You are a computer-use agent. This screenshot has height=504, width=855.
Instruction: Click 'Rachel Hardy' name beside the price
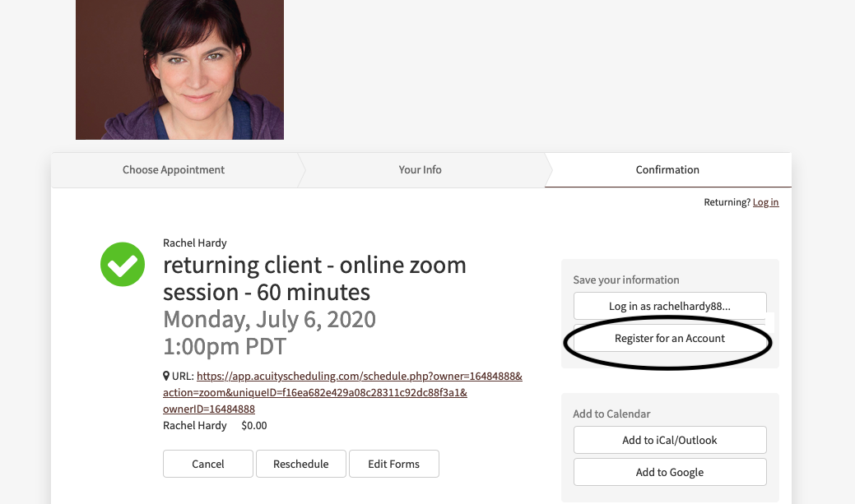[195, 426]
